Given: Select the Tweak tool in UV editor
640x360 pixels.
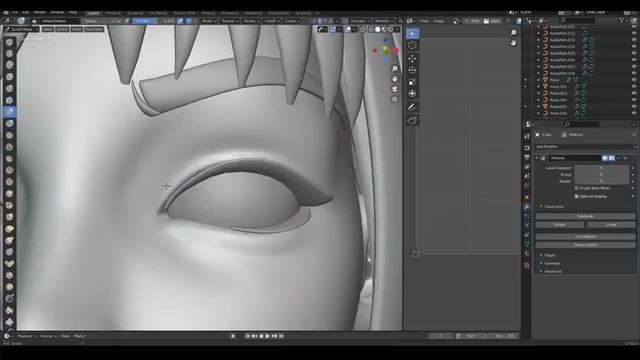Looking at the screenshot, I should pyautogui.click(x=412, y=33).
